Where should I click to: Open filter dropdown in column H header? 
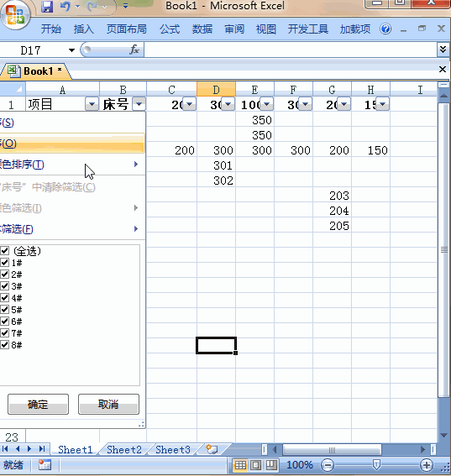pyautogui.click(x=382, y=104)
